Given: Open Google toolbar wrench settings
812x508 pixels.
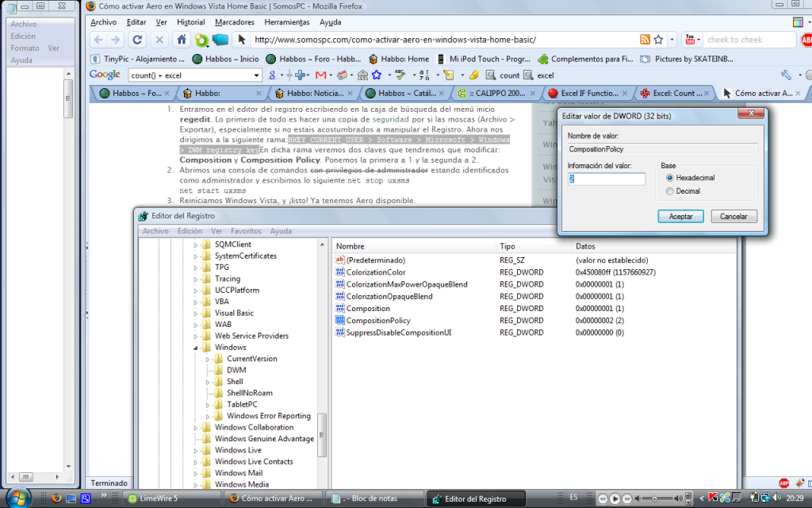Looking at the screenshot, I should click(x=786, y=75).
